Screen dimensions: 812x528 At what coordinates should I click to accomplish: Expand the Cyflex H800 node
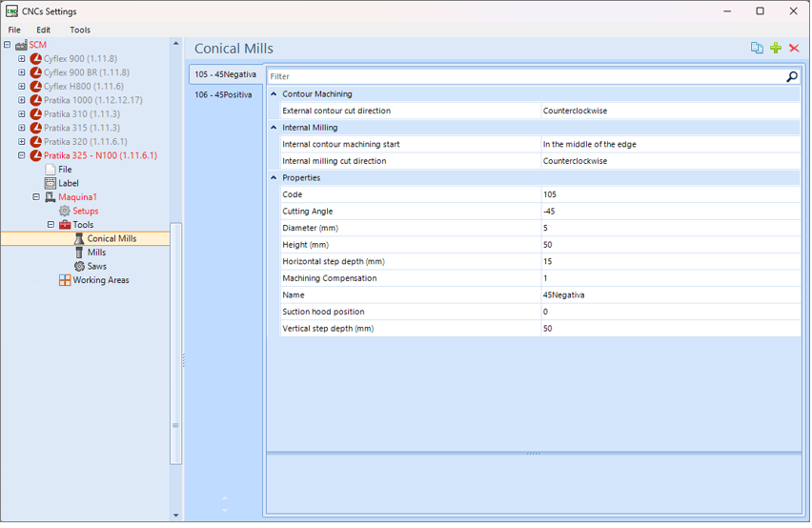[22, 87]
